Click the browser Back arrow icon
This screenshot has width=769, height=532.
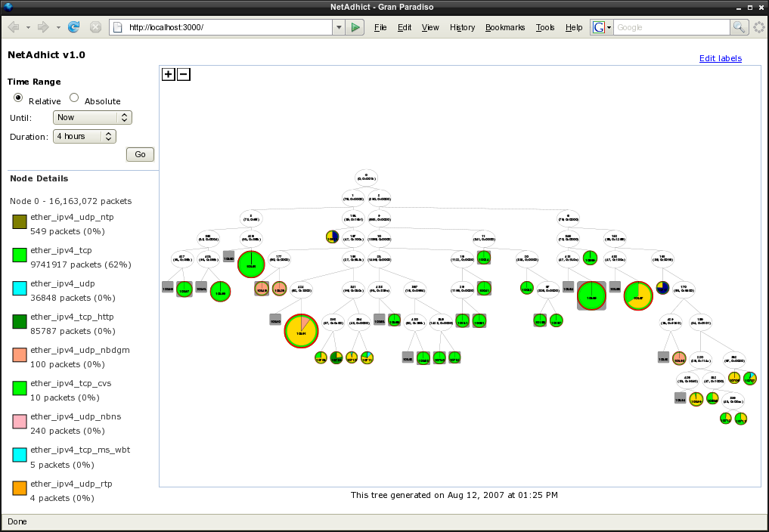coord(14,27)
